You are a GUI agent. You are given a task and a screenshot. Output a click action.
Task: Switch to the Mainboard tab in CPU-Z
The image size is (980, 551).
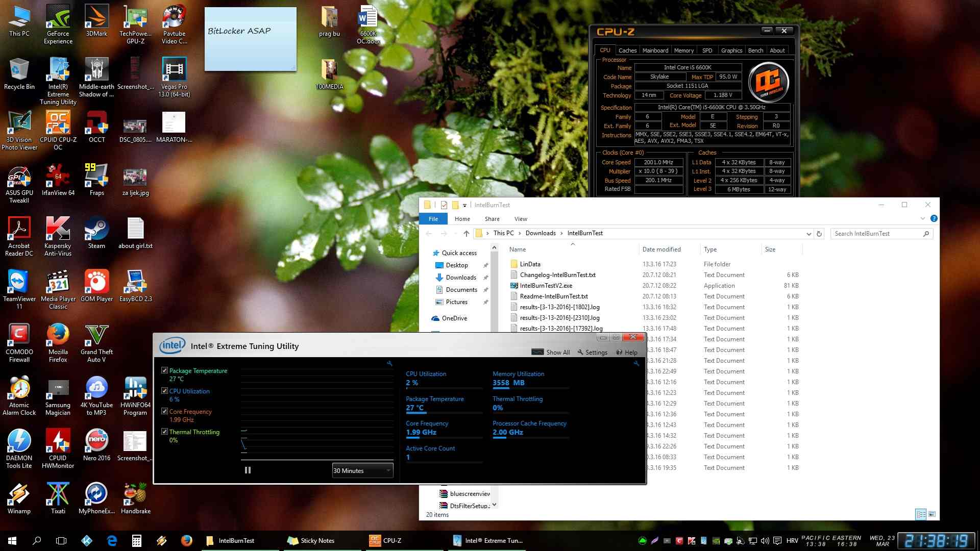click(x=655, y=51)
